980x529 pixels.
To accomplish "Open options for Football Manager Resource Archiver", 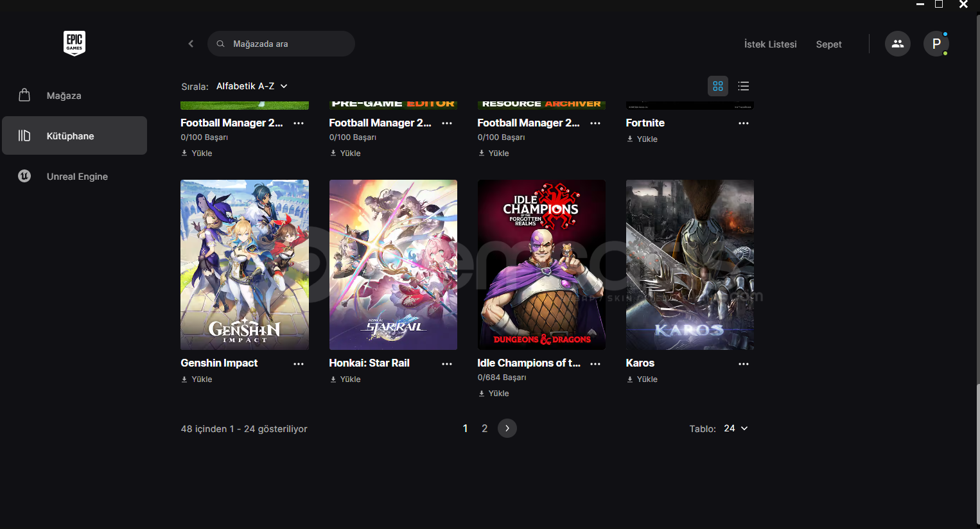I will pos(595,123).
